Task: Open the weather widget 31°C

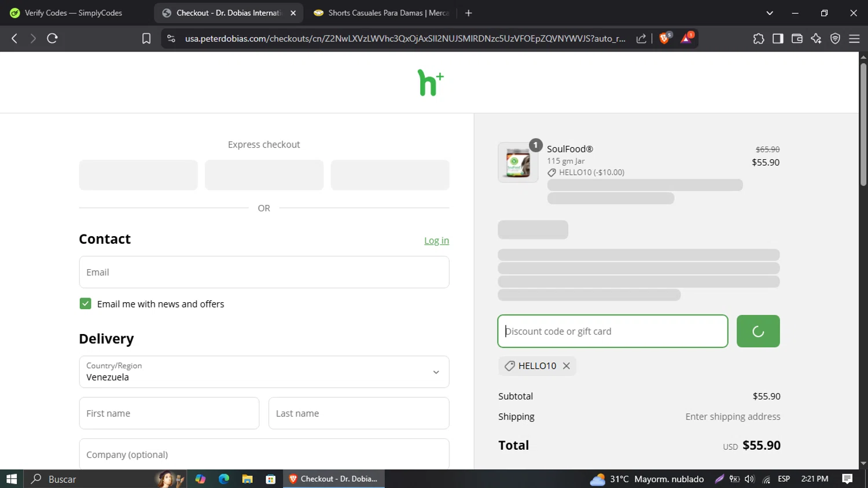Action: (647, 479)
